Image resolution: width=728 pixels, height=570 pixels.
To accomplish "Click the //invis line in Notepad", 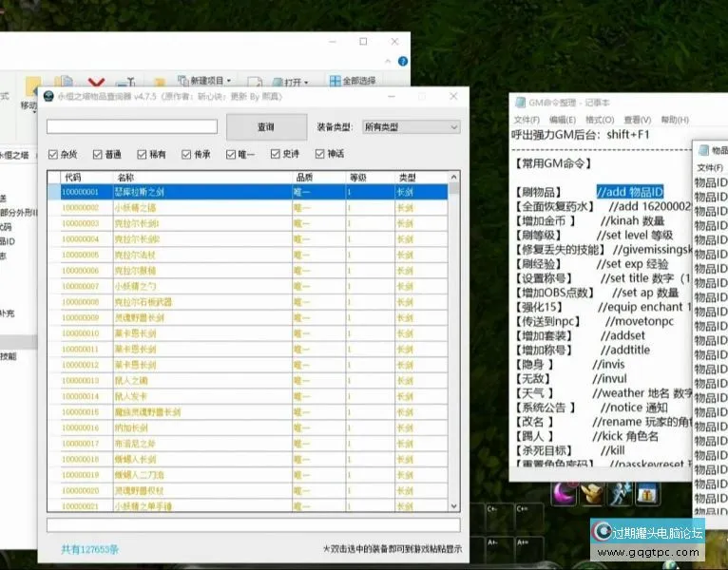I will coord(608,365).
